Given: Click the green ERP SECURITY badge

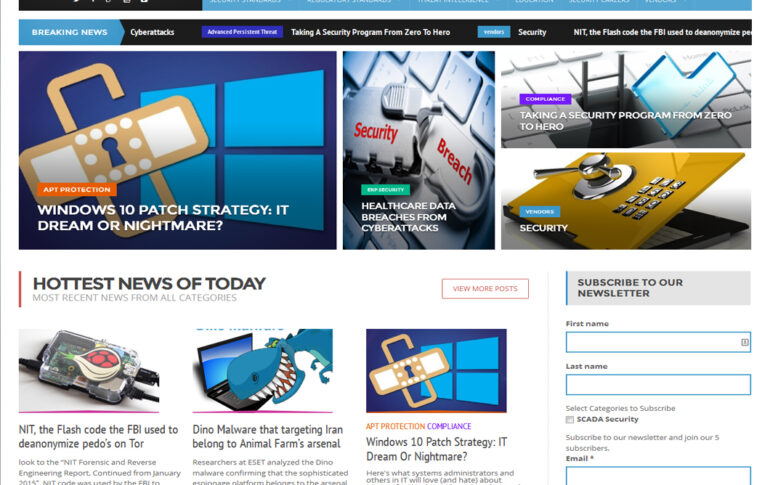Looking at the screenshot, I should (385, 189).
